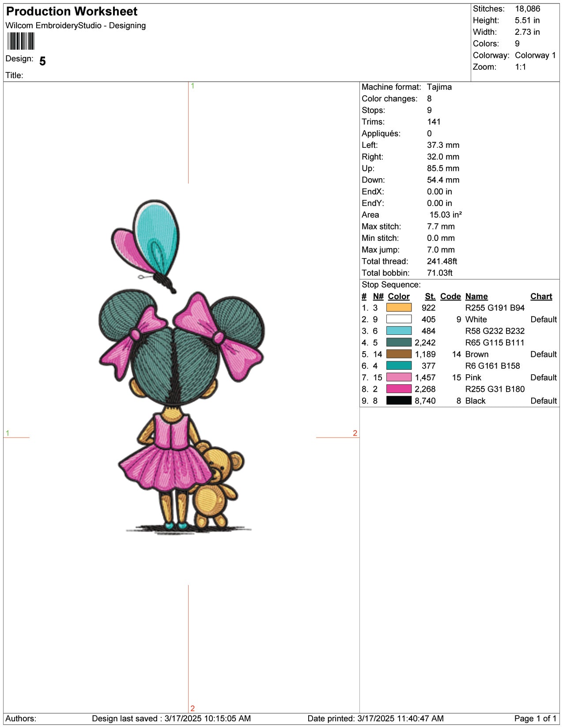Click the orange R255 G191 B94 color swatch
The image size is (563, 728).
click(x=398, y=308)
